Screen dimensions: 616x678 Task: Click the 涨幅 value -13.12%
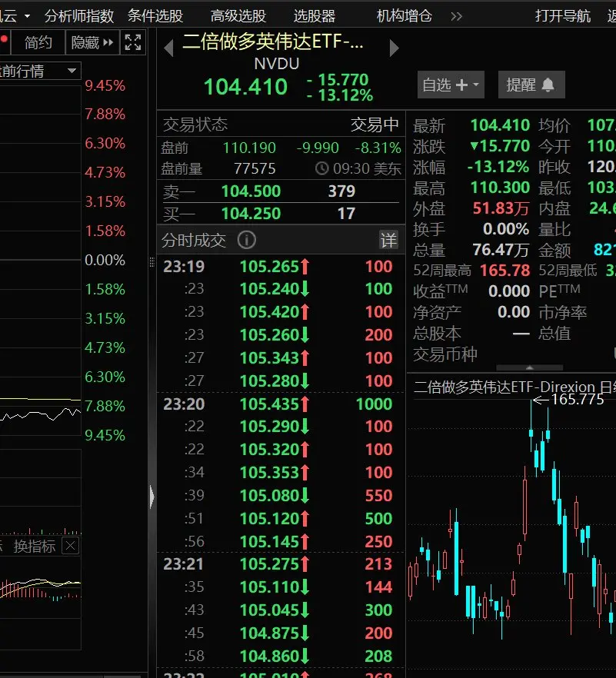498,167
